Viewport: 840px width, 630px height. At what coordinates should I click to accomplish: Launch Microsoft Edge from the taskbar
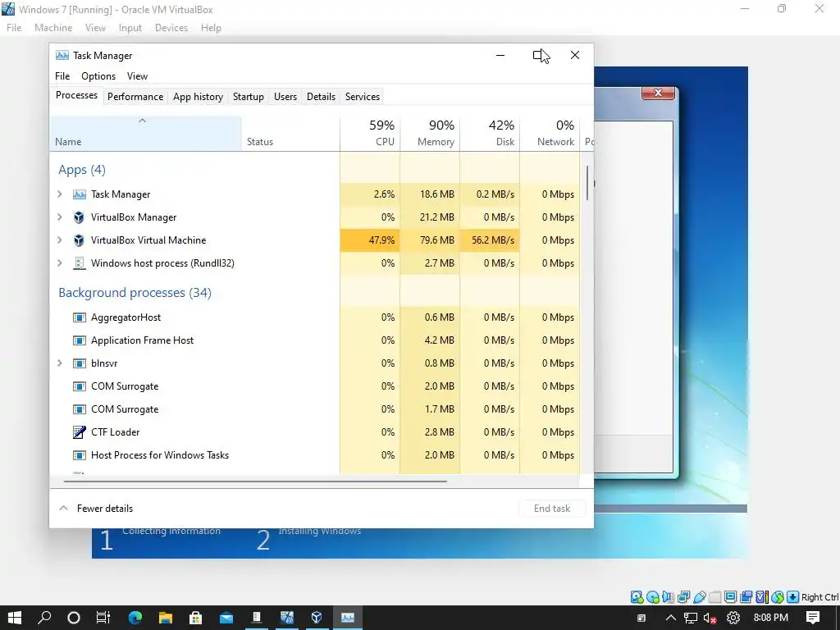135,618
